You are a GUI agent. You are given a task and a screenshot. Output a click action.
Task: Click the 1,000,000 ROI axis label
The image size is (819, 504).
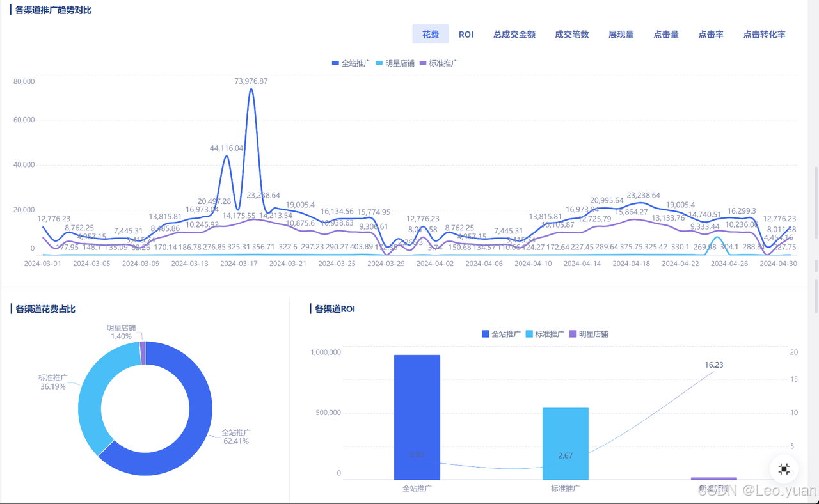click(326, 352)
